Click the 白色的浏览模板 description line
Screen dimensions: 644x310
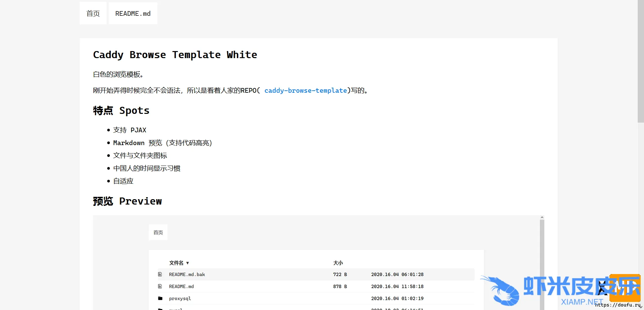(x=118, y=74)
